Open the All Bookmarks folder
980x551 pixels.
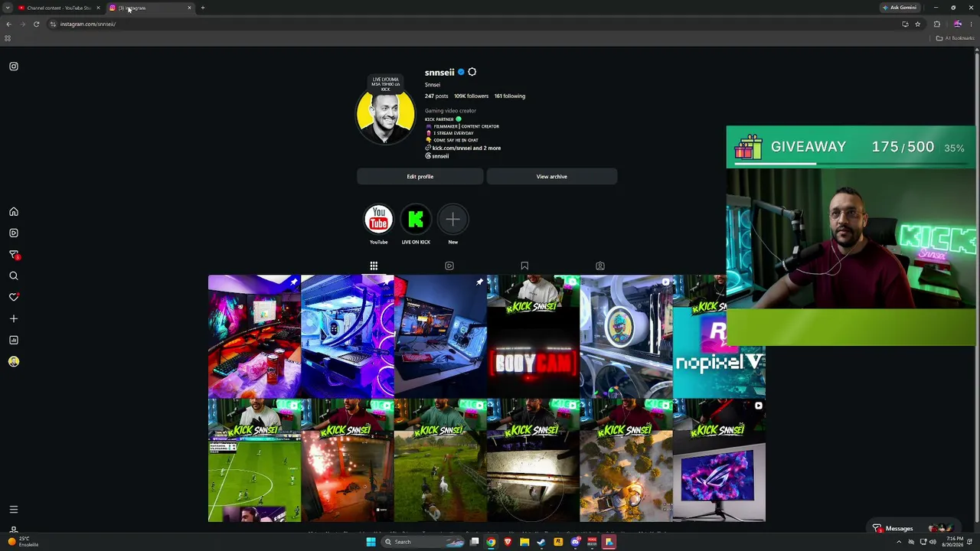click(955, 38)
